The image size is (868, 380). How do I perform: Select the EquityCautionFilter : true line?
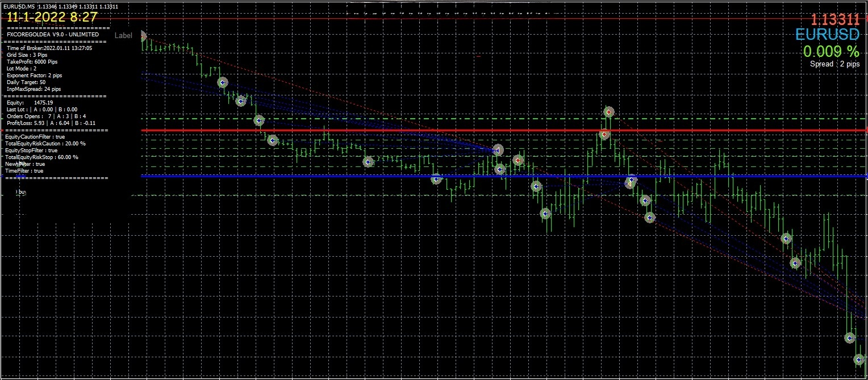pos(35,137)
